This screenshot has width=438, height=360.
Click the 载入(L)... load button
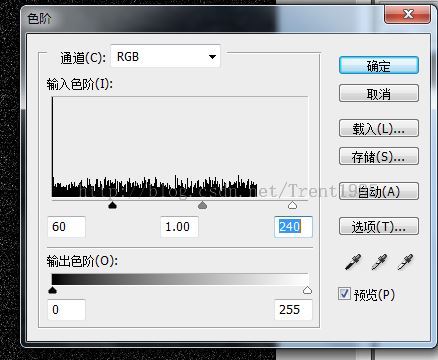[379, 128]
